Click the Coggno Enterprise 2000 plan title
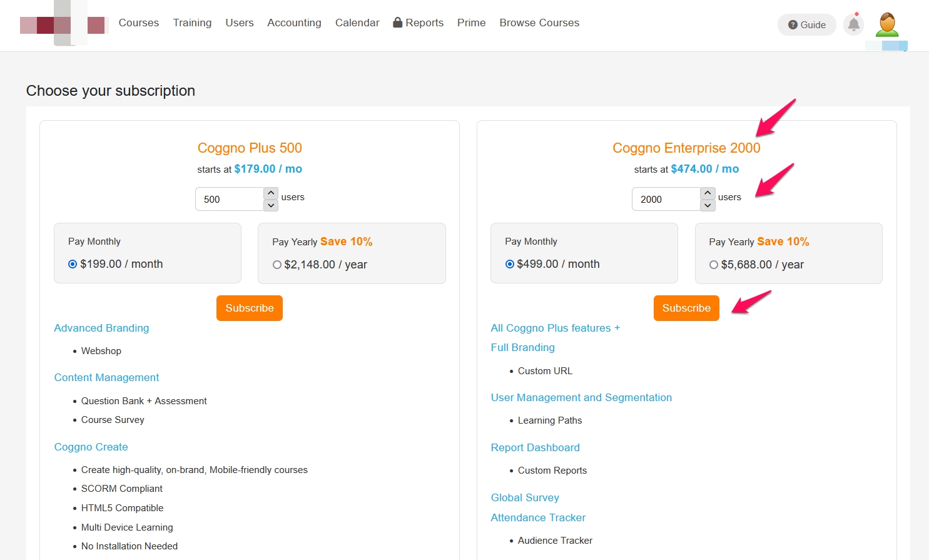Screen dimensions: 929x560 (686, 148)
